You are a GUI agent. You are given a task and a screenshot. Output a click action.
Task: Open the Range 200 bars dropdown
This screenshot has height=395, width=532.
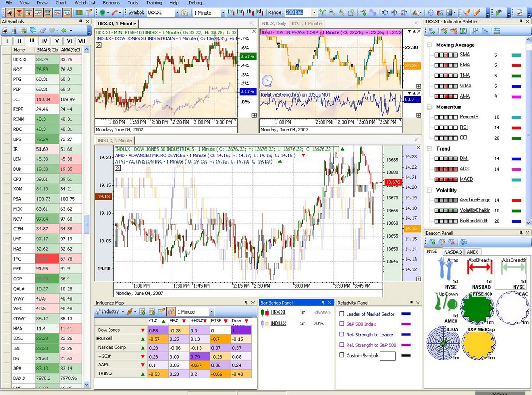314,13
